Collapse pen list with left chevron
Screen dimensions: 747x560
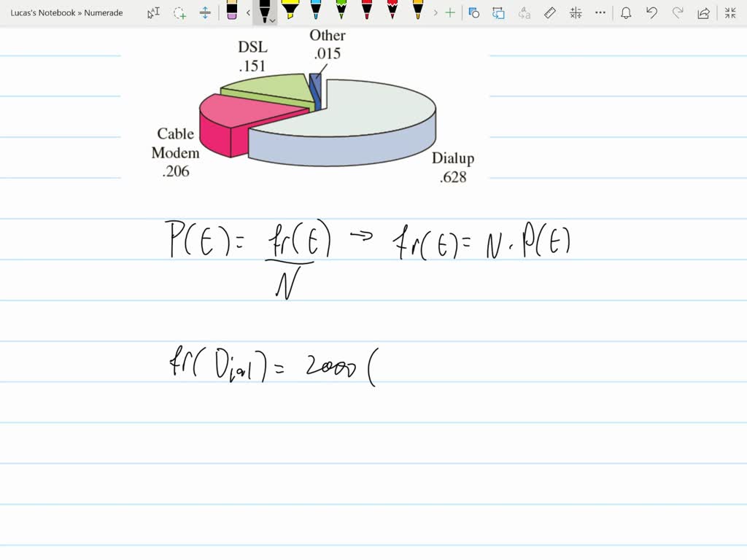[247, 12]
